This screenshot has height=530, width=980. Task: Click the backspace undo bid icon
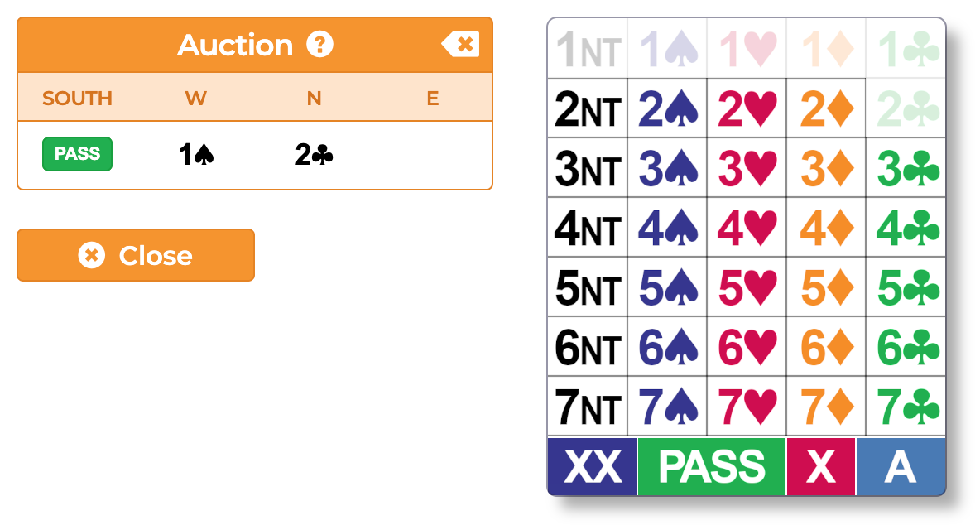(x=460, y=45)
